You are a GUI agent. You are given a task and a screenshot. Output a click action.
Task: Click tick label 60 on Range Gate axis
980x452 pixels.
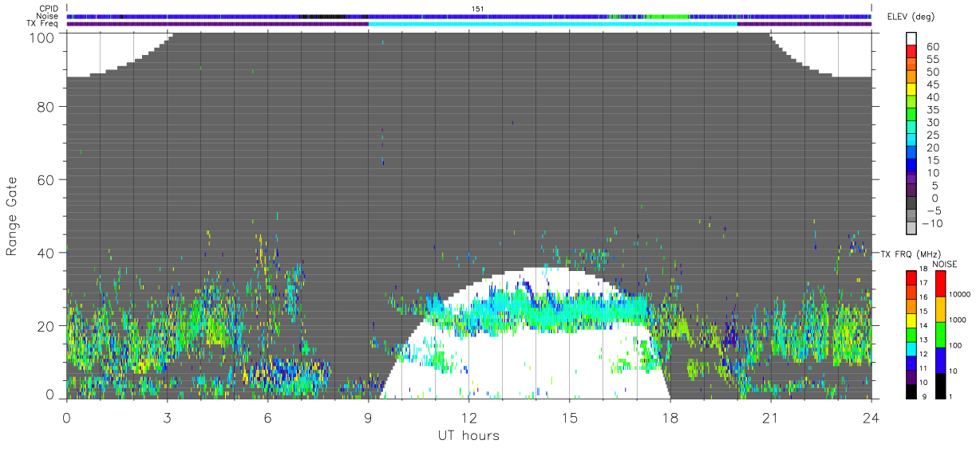point(45,179)
